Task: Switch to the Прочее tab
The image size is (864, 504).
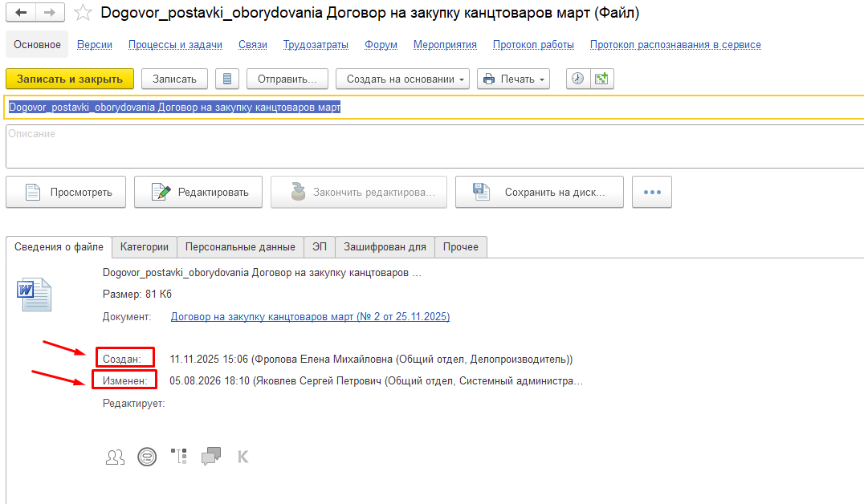Action: coord(461,246)
